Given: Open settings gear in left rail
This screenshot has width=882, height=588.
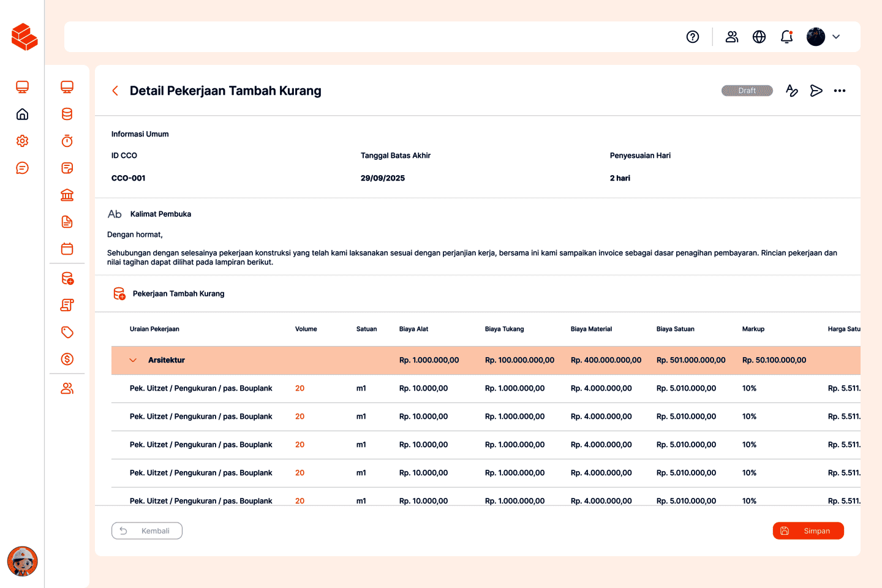Looking at the screenshot, I should coord(23,141).
